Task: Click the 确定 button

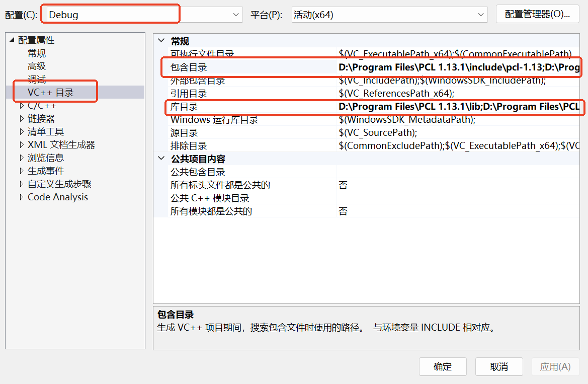Action: [x=443, y=366]
